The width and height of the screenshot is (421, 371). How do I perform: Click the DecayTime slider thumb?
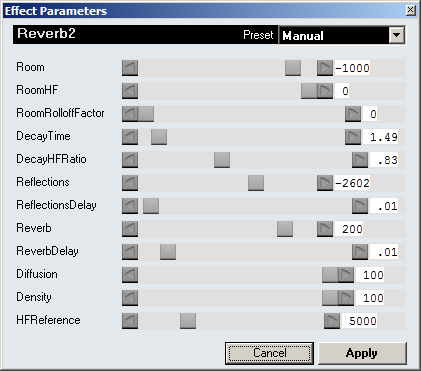click(x=159, y=137)
